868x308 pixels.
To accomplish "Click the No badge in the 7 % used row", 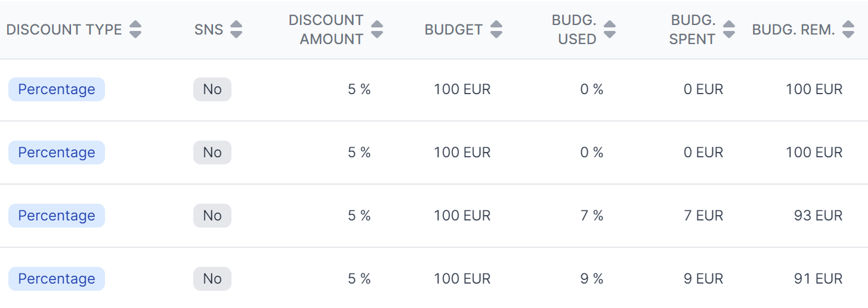I will coord(212,216).
